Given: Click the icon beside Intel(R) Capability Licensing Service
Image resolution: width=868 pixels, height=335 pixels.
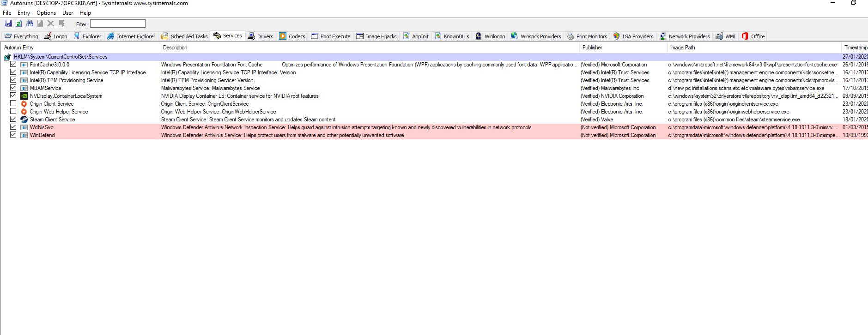Looking at the screenshot, I should (24, 72).
